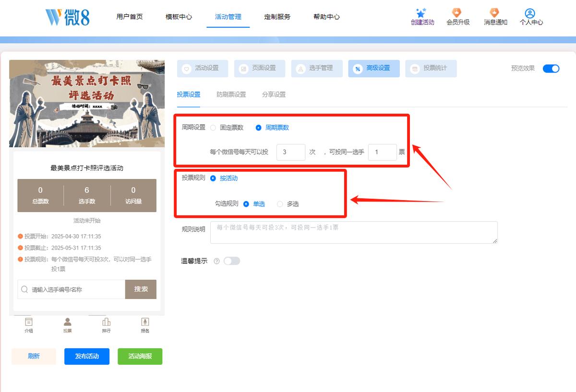Image resolution: width=576 pixels, height=392 pixels.
Task: Click the 刷新 button
Action: (x=34, y=356)
